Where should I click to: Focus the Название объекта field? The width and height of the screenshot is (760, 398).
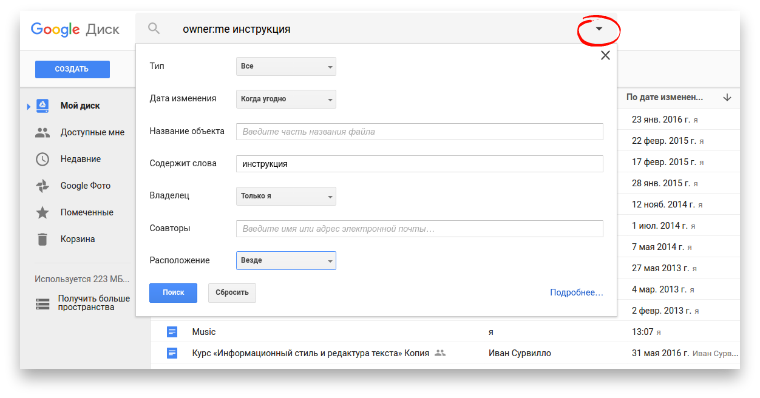click(420, 131)
